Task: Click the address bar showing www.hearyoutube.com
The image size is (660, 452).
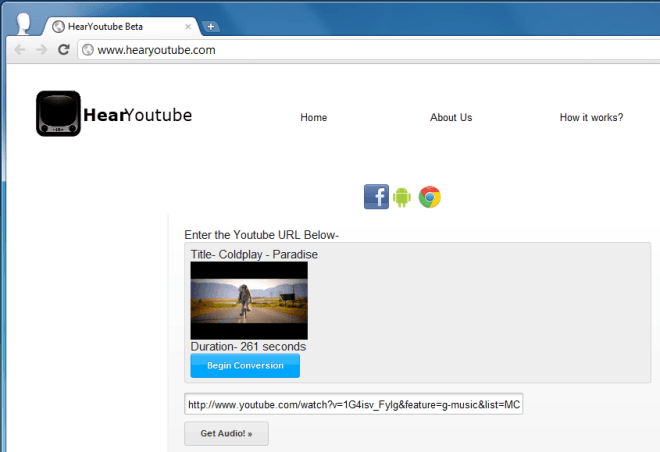Action: [x=370, y=50]
